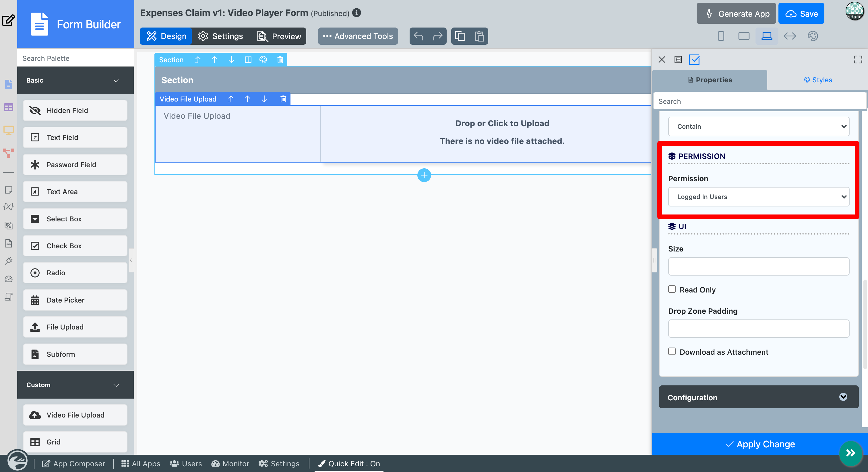The height and width of the screenshot is (472, 868).
Task: Toggle Quick Edit : On
Action: tap(349, 464)
